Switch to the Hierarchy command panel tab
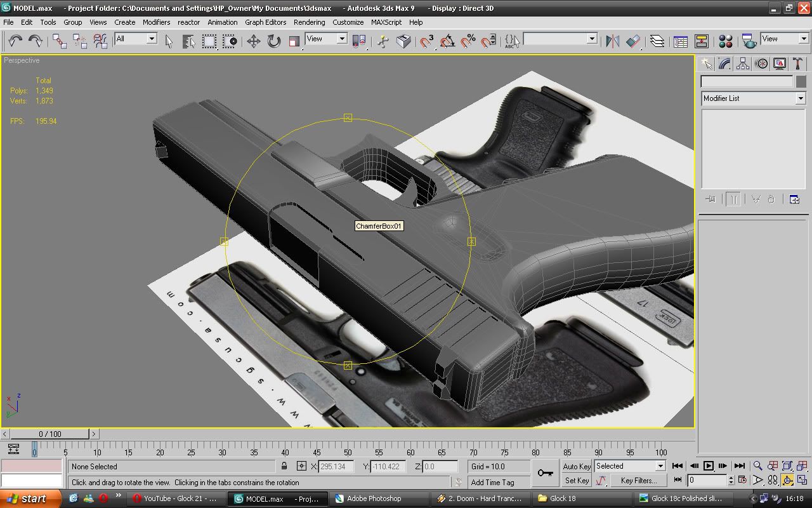The height and width of the screenshot is (508, 812). (743, 63)
